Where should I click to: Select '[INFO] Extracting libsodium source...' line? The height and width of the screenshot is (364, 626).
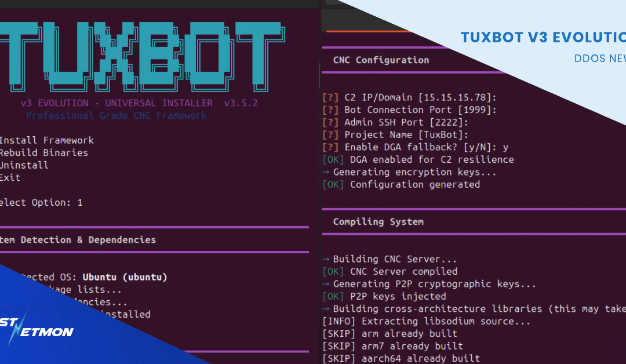[427, 321]
